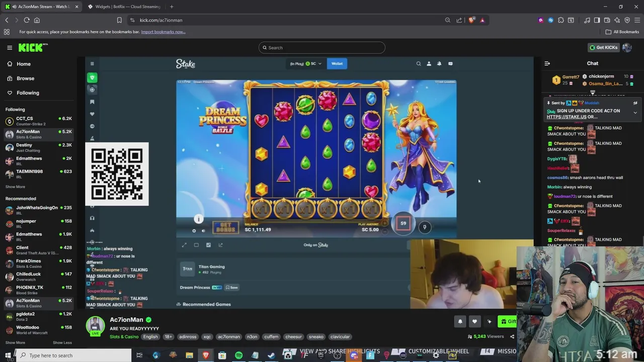
Task: Switch to Widgets BotRix tab
Action: click(124, 7)
